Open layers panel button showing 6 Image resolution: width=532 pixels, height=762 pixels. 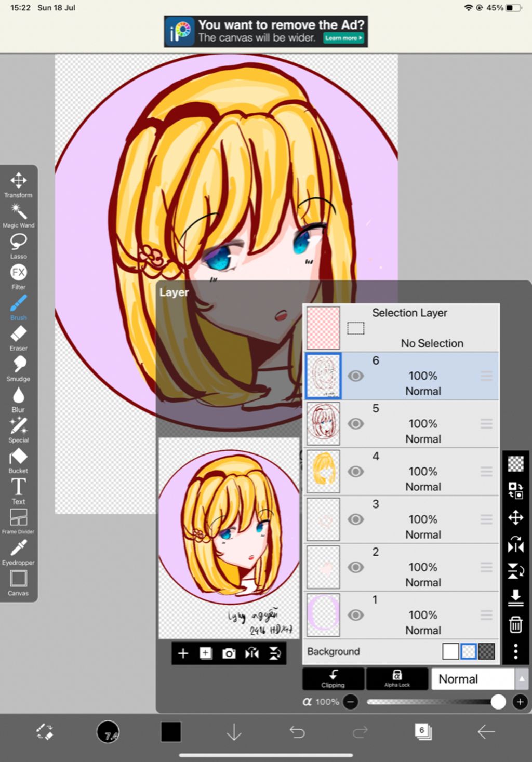[x=423, y=732]
